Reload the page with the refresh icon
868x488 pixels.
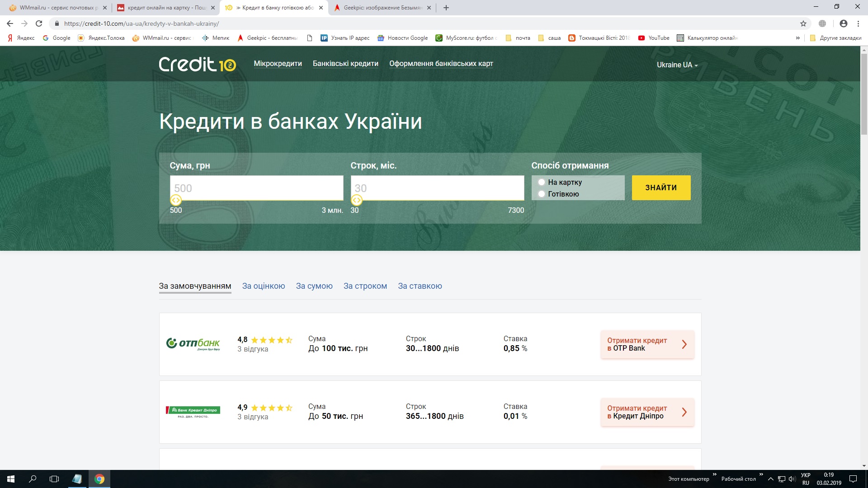(x=39, y=23)
